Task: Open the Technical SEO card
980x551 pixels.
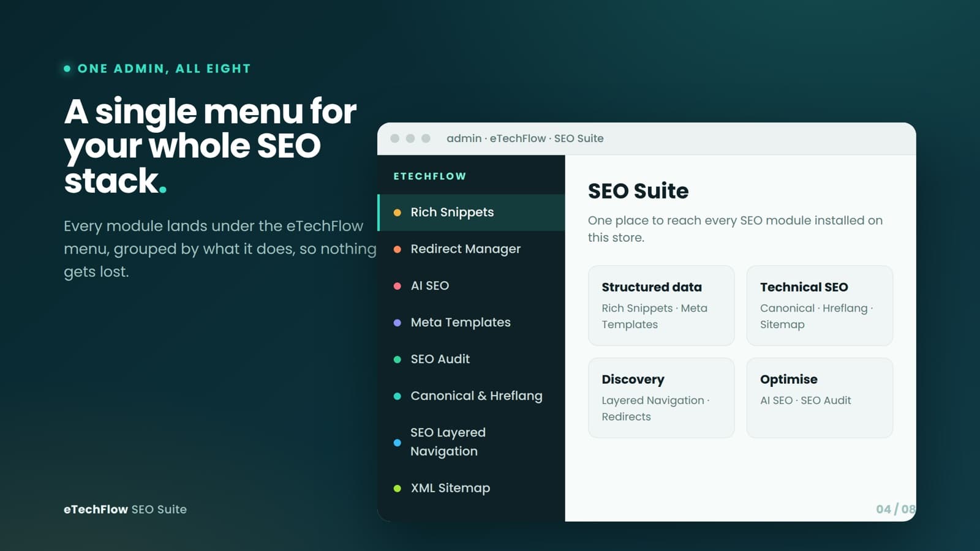Action: [x=820, y=305]
